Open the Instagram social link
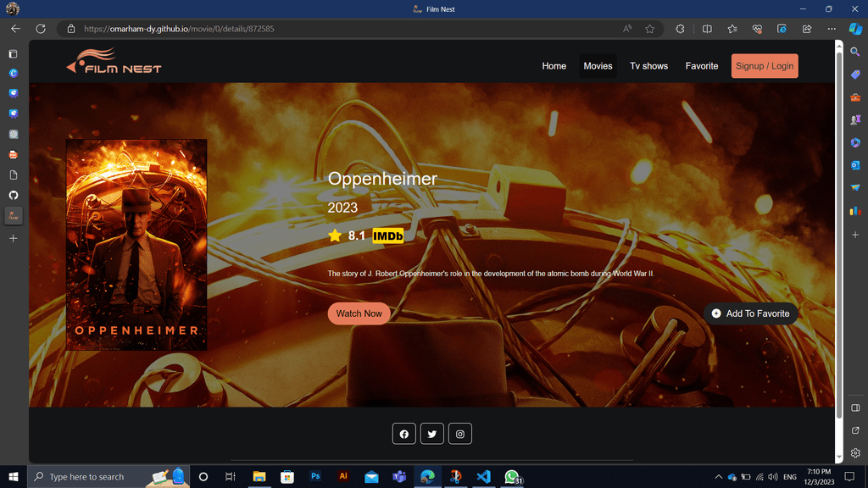Viewport: 868px width, 488px height. point(460,434)
